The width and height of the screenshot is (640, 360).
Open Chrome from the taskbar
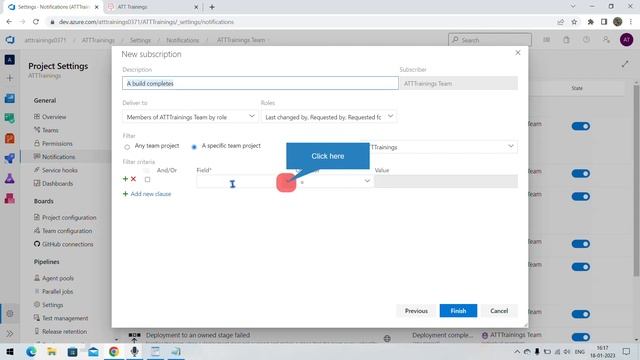click(x=114, y=351)
